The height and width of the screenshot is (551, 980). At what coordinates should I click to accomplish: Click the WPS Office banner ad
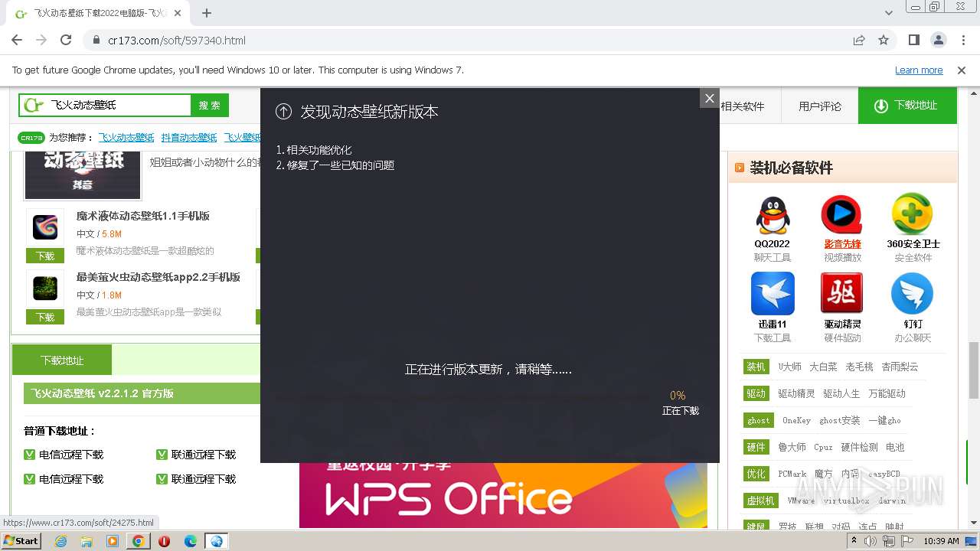(x=503, y=495)
